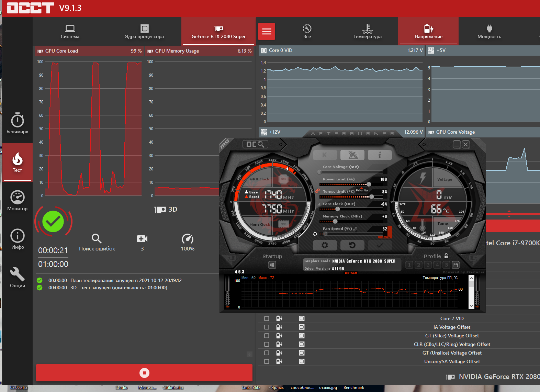Click DETACH below the Afterburner driver info
The image size is (540, 392).
click(351, 273)
